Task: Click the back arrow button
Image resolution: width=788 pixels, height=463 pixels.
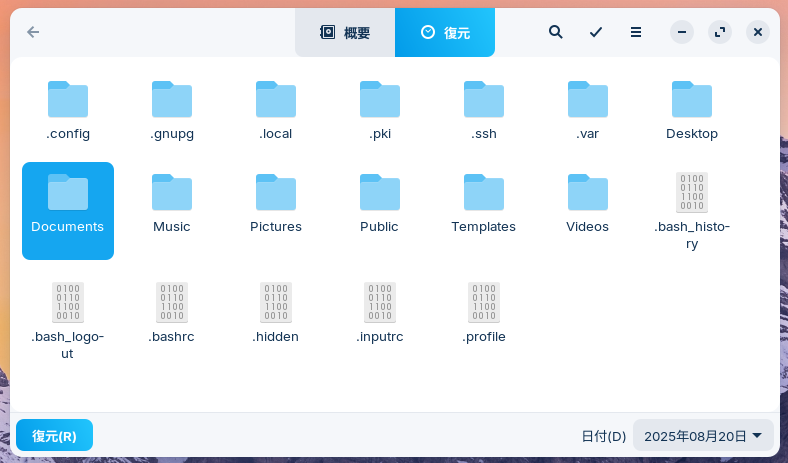Action: click(33, 32)
